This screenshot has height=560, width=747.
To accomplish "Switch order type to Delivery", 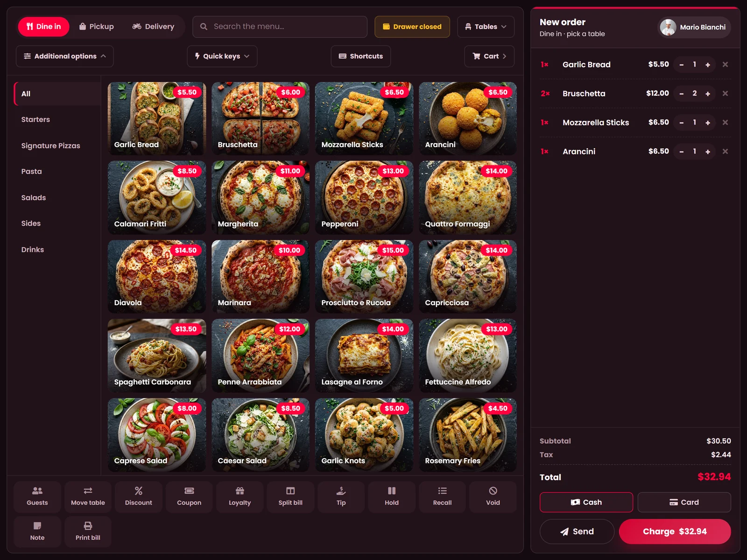I will (x=153, y=27).
